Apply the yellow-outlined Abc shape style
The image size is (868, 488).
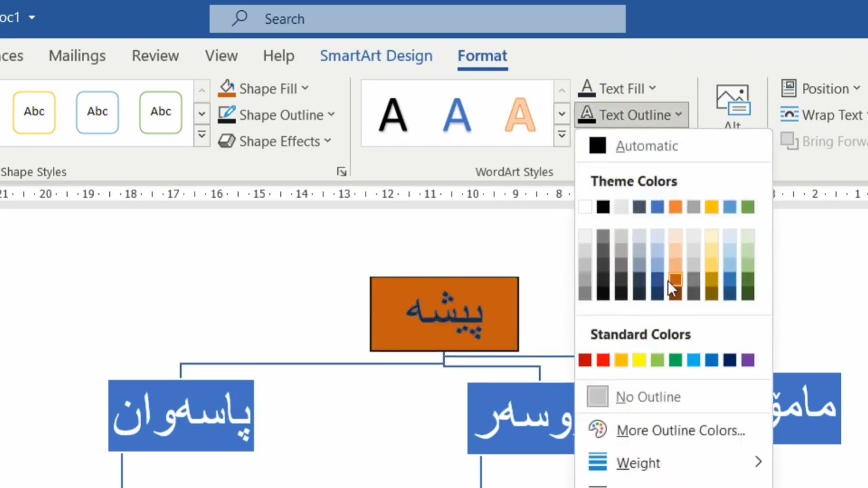coord(34,112)
